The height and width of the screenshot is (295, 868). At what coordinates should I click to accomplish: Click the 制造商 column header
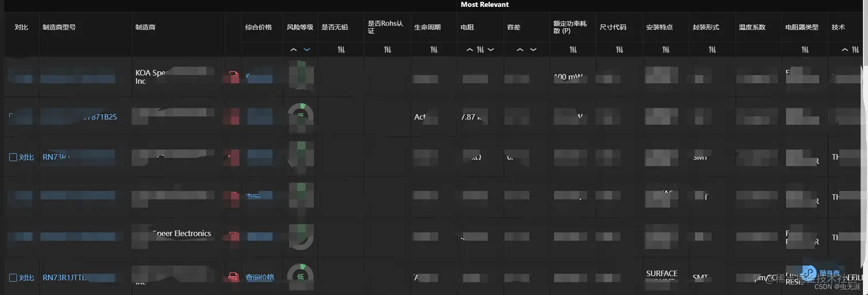pos(145,27)
